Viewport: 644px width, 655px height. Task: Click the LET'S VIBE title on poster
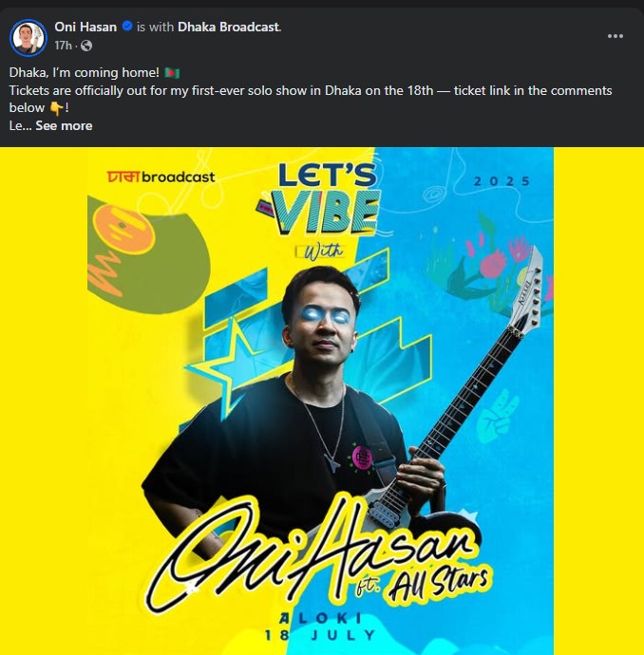[x=325, y=199]
